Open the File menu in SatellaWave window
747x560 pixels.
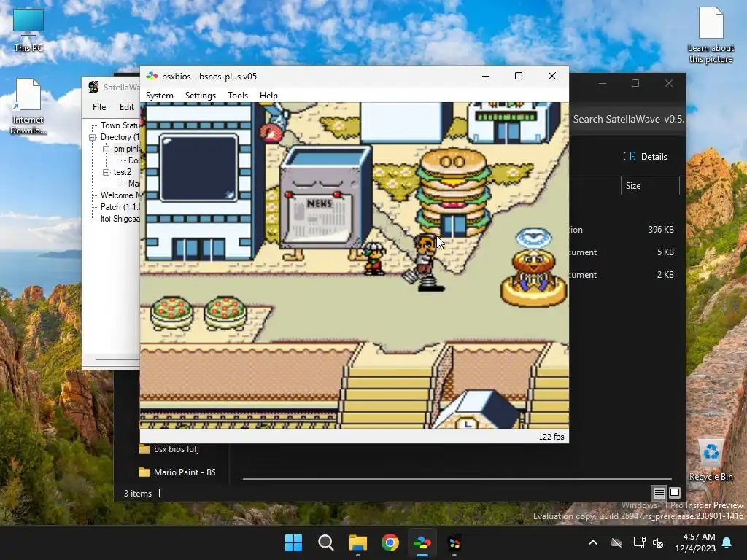coord(99,107)
